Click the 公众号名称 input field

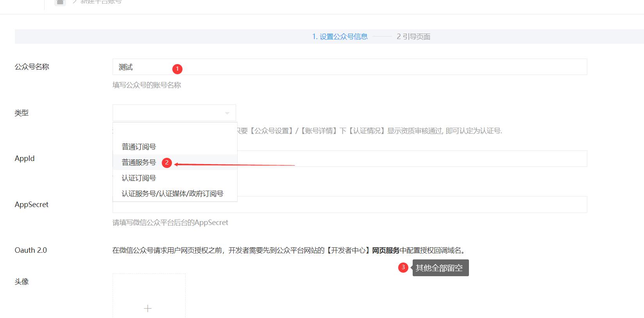click(350, 67)
